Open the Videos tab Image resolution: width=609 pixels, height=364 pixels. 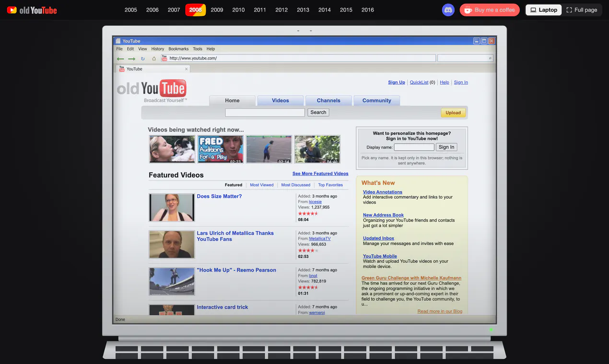[x=281, y=101]
